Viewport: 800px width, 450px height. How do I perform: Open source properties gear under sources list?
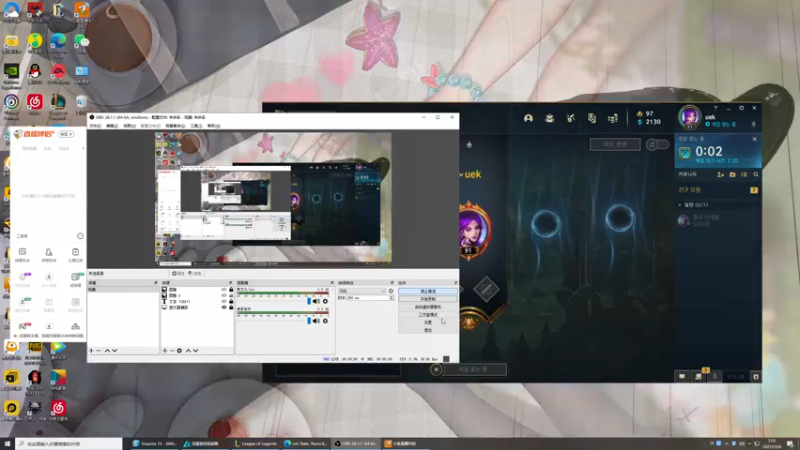179,351
